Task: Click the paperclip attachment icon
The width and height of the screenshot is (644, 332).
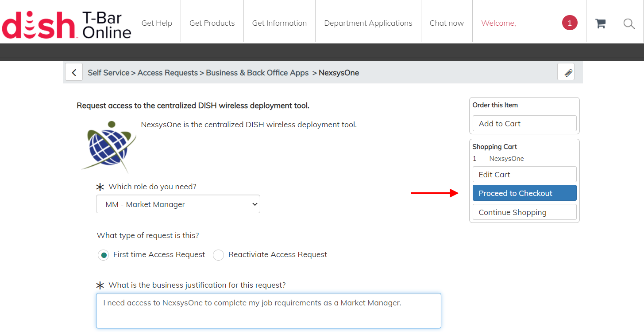Action: coord(566,72)
